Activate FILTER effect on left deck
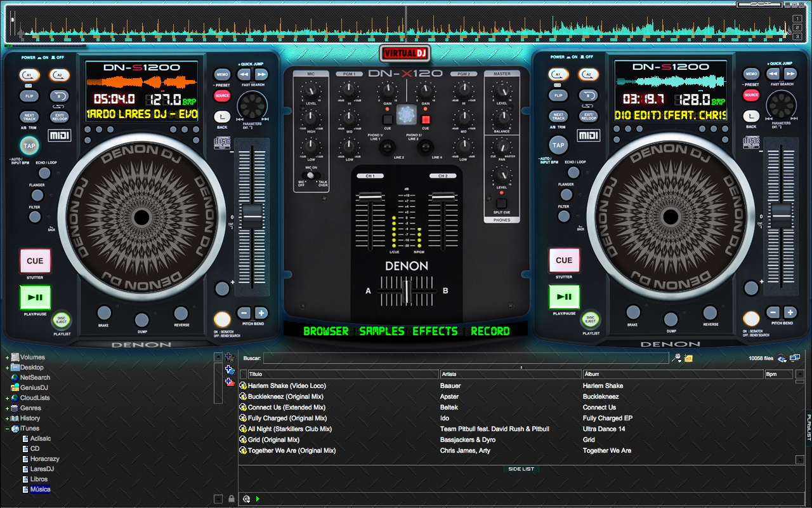The image size is (812, 508). click(35, 217)
